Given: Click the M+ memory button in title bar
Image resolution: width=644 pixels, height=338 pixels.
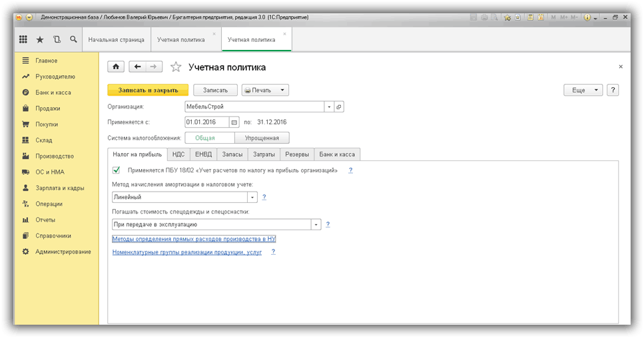Looking at the screenshot, I should pos(564,17).
